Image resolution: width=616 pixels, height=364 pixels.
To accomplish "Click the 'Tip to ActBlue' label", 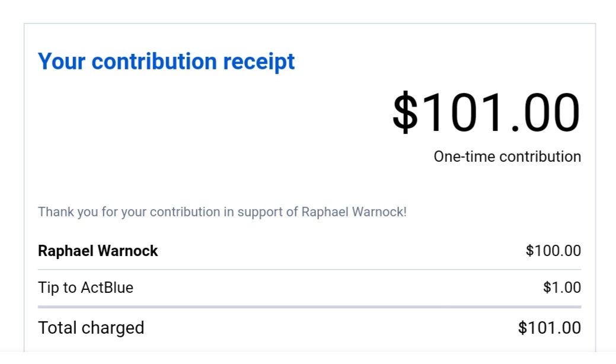I will tap(85, 288).
